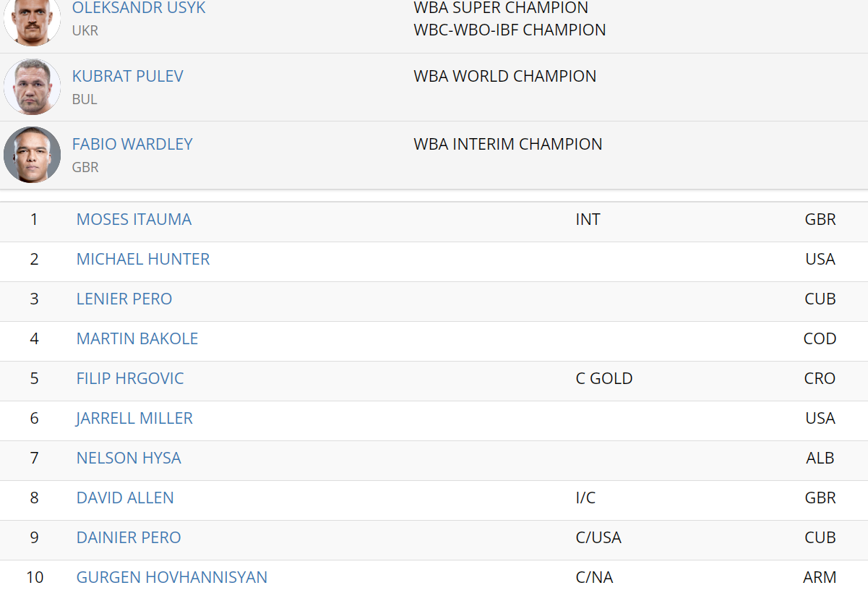Image resolution: width=868 pixels, height=593 pixels.
Task: View Dainier Pero's profile
Action: coord(129,537)
